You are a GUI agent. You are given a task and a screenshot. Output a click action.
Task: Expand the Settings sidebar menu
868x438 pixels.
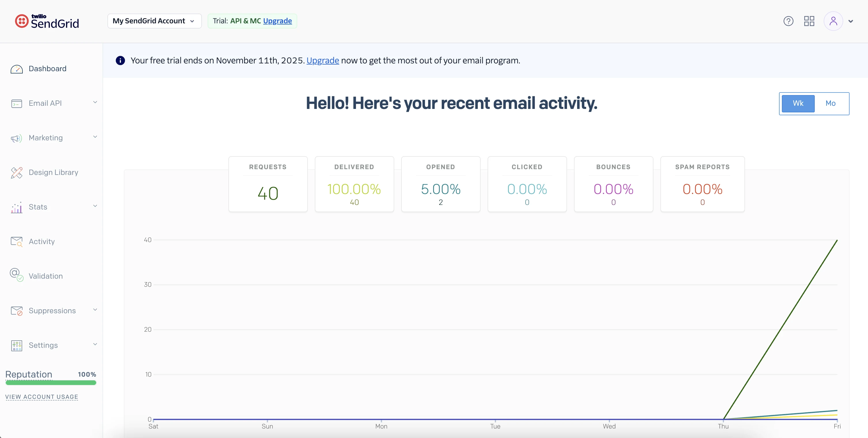pyautogui.click(x=43, y=345)
